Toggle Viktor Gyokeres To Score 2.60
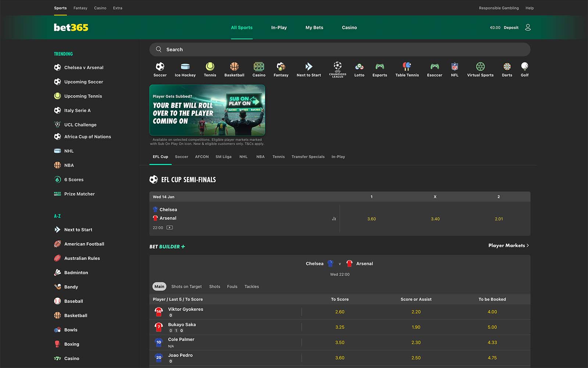Viewport: 588px width, 368px height. coord(340,312)
